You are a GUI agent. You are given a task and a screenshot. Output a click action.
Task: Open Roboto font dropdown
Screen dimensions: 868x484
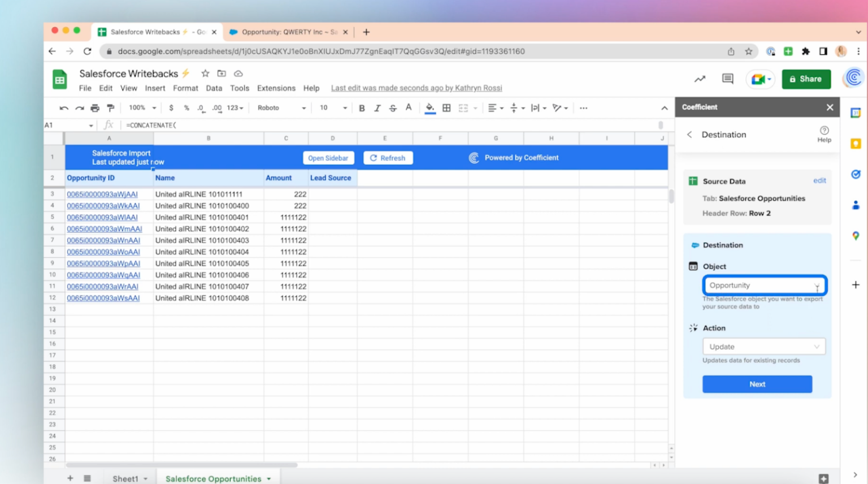coord(281,108)
